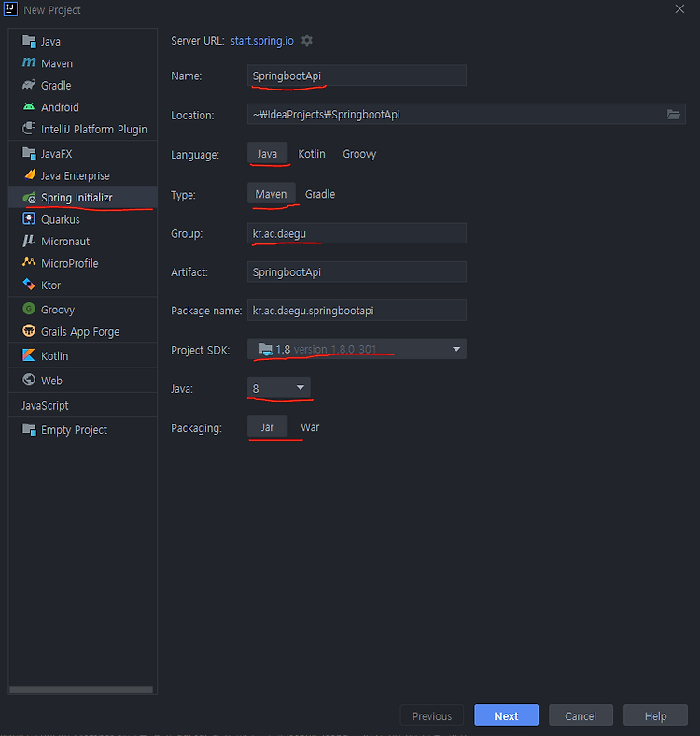Image resolution: width=700 pixels, height=736 pixels.
Task: Select the Ktor generator entry
Action: click(x=83, y=285)
